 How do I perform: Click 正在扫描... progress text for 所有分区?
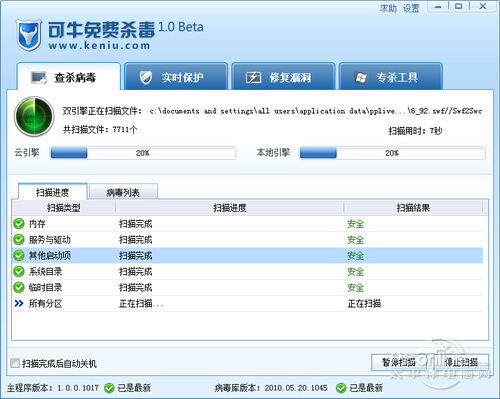[x=141, y=303]
